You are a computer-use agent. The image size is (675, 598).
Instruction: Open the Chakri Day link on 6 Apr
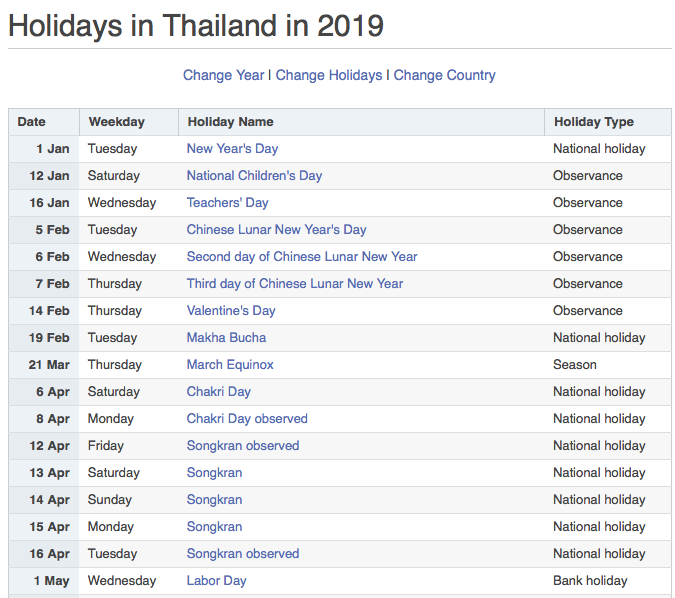tap(218, 392)
